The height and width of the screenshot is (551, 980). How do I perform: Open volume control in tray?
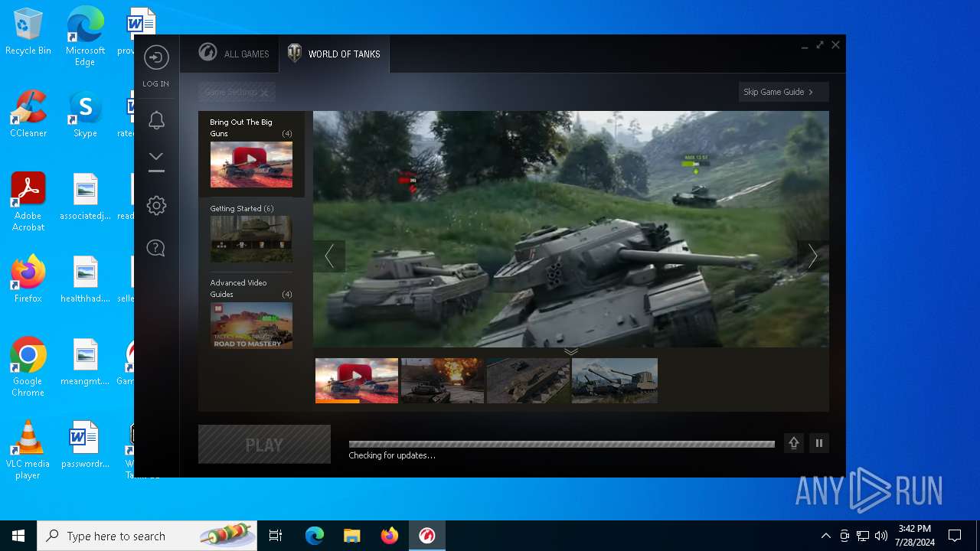coord(881,536)
